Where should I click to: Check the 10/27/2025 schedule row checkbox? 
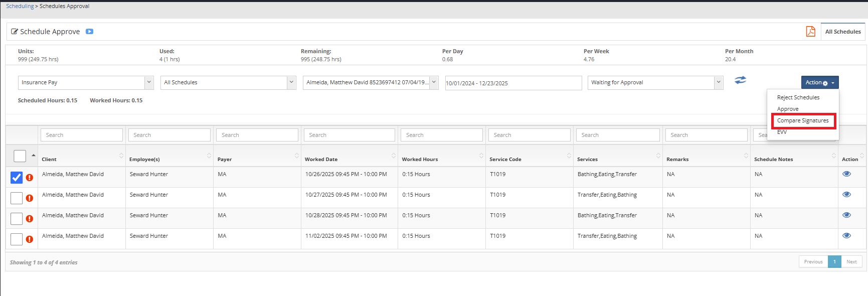click(x=17, y=198)
